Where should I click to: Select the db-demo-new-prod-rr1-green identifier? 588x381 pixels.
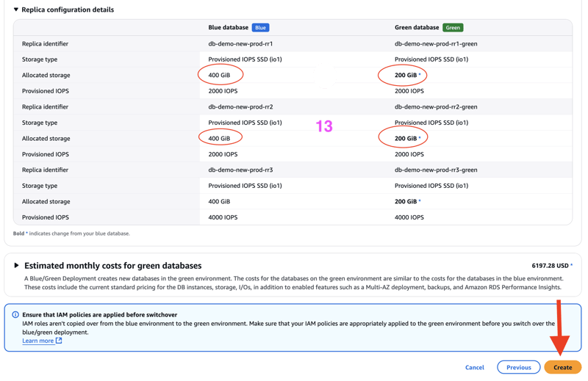(x=436, y=44)
